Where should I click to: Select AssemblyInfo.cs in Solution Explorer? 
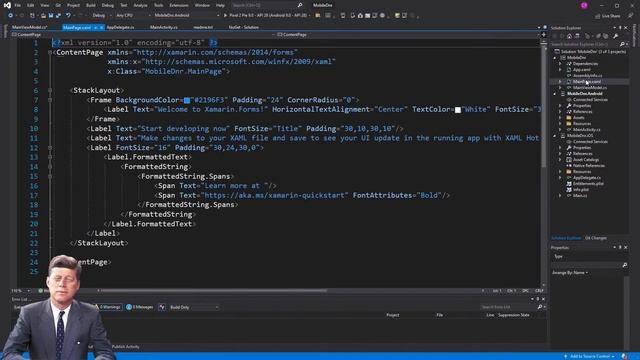(x=587, y=76)
